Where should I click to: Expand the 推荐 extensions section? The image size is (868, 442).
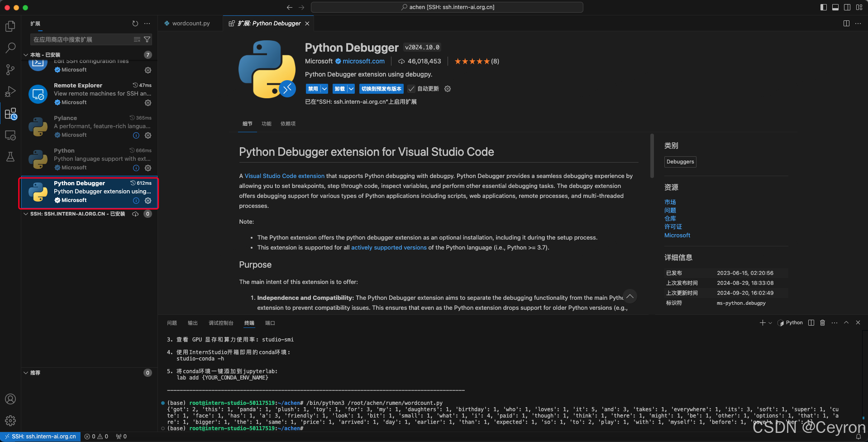coord(26,372)
